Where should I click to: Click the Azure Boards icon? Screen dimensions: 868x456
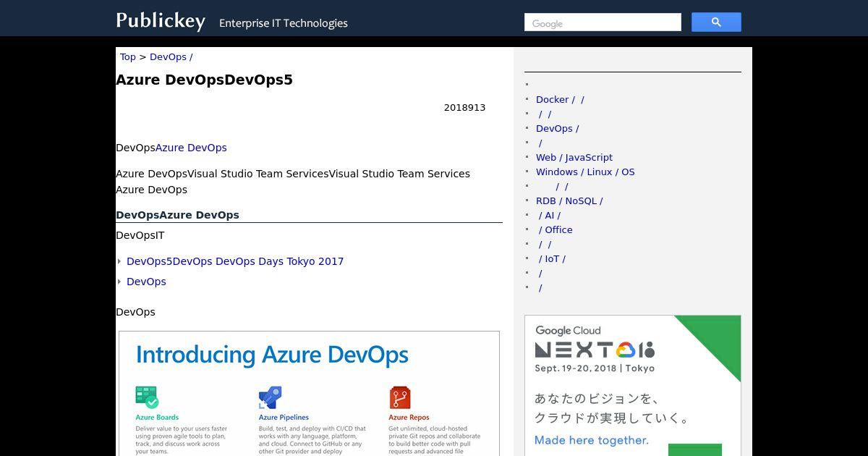click(147, 397)
